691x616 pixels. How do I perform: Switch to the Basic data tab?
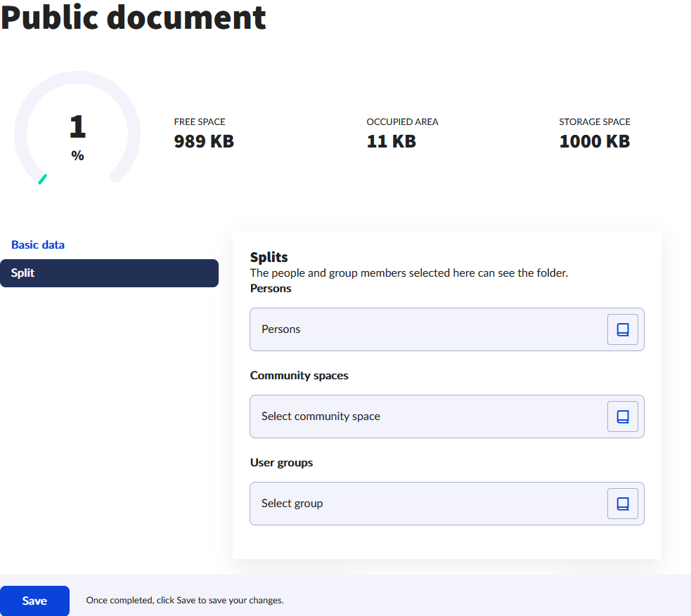[x=38, y=245]
